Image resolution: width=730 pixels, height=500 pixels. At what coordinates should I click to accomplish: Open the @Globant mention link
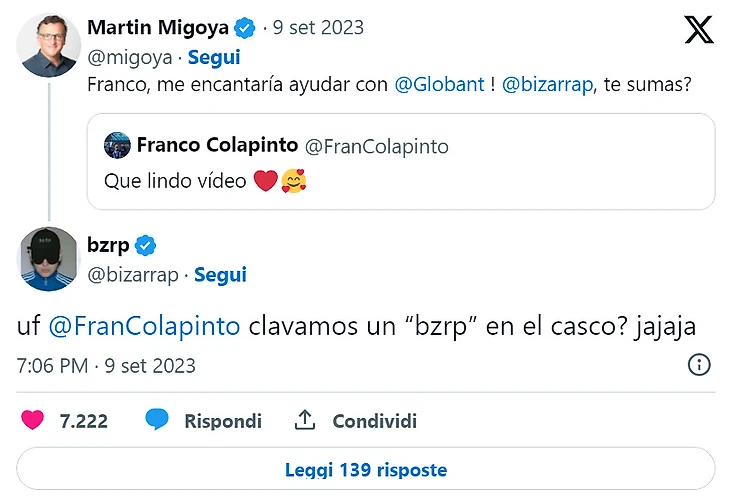441,87
